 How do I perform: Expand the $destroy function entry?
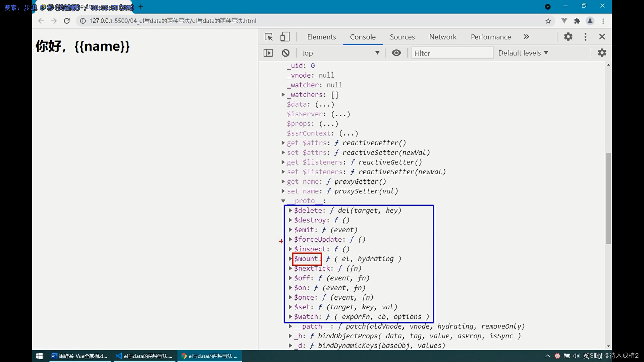click(290, 220)
